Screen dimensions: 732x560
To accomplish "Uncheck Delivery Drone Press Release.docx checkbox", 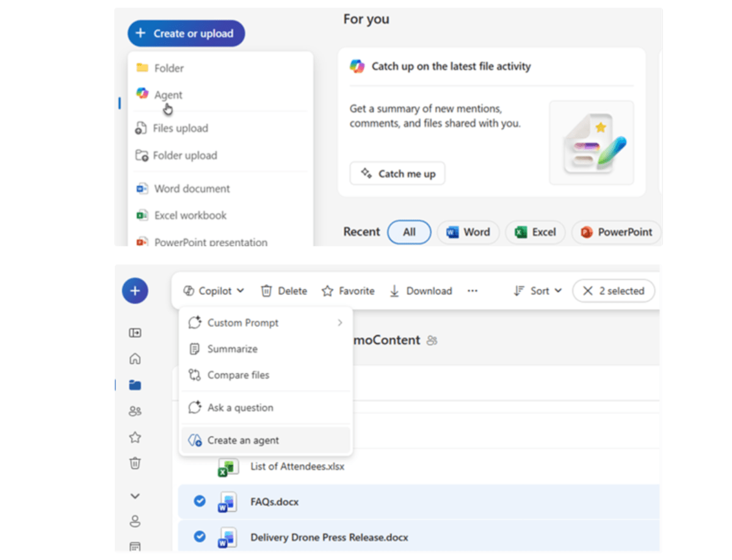I will 200,536.
